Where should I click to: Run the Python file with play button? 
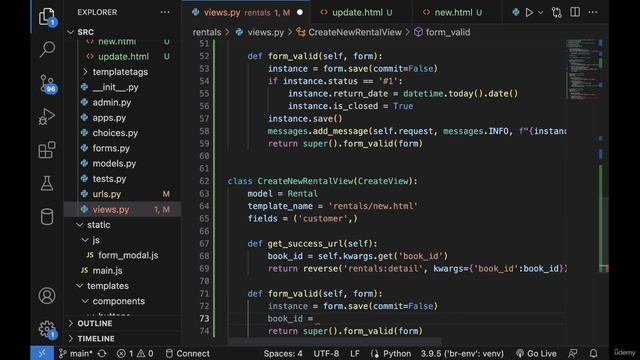529,12
